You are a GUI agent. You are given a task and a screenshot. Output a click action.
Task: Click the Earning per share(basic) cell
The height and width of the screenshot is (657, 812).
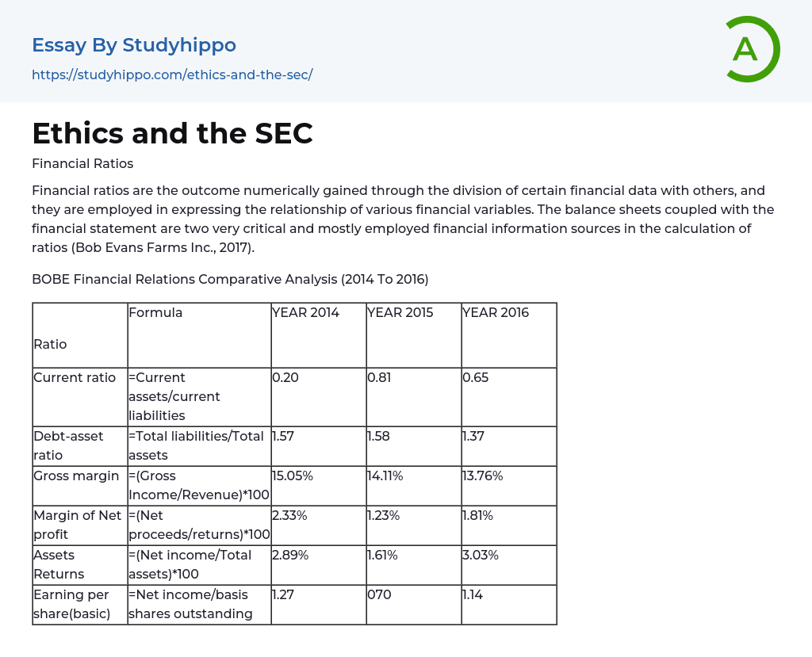pos(71,604)
